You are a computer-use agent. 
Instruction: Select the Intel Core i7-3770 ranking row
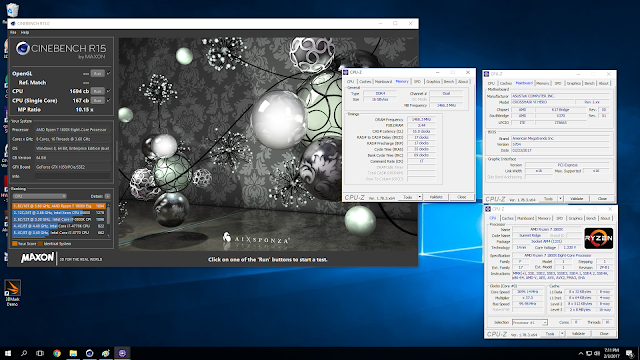point(59,232)
